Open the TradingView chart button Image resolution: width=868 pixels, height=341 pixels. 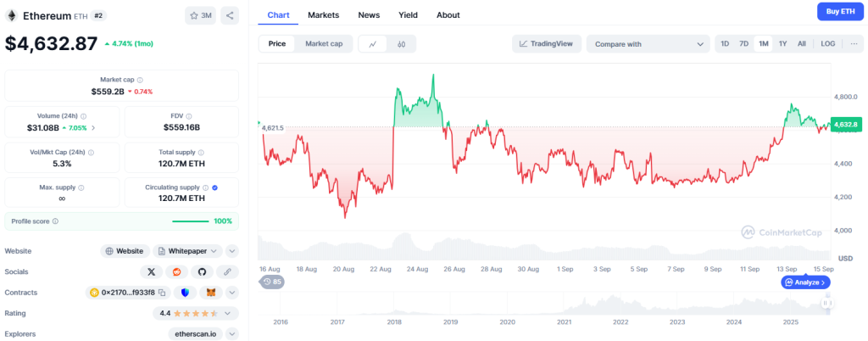pos(547,44)
